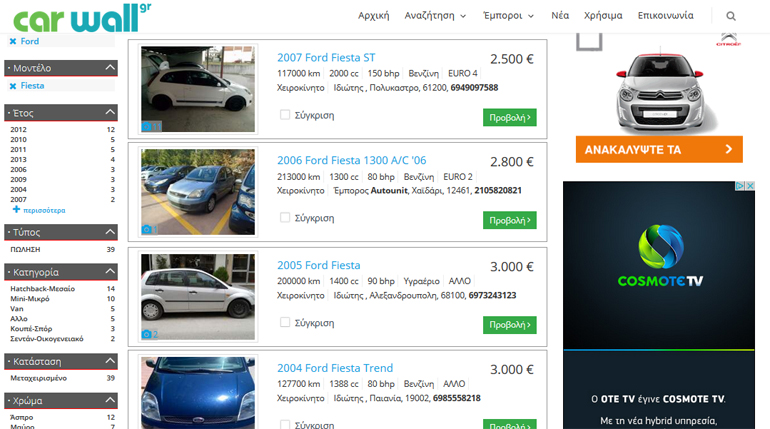
Task: Open photo count on 2006 Fiesta 1300
Action: click(x=149, y=229)
